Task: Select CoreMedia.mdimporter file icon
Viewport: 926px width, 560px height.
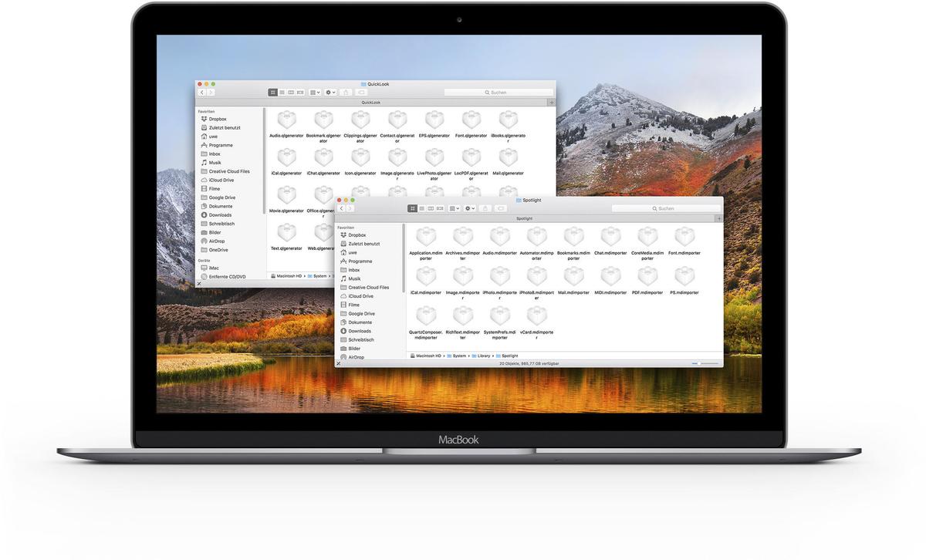Action: (x=648, y=237)
